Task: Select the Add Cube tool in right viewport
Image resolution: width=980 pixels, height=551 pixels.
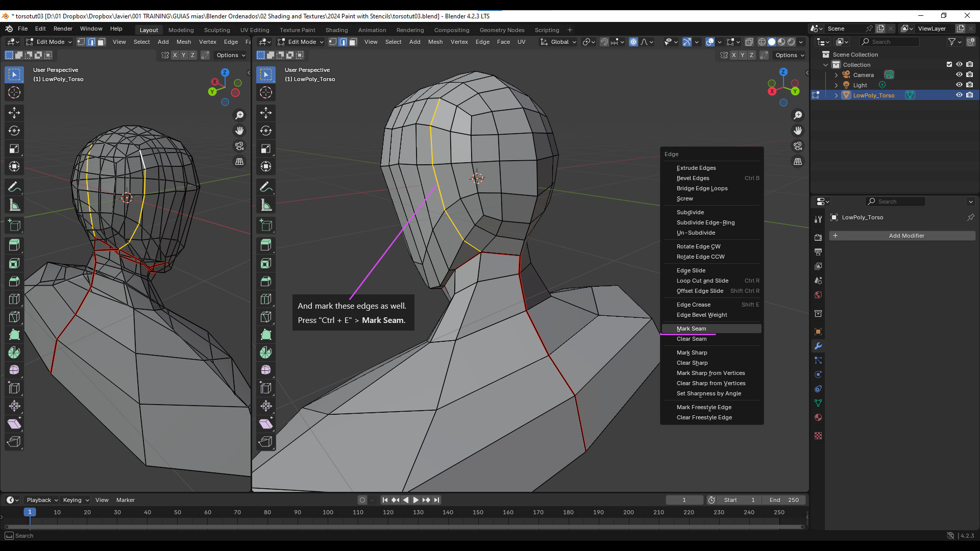Action: [266, 226]
